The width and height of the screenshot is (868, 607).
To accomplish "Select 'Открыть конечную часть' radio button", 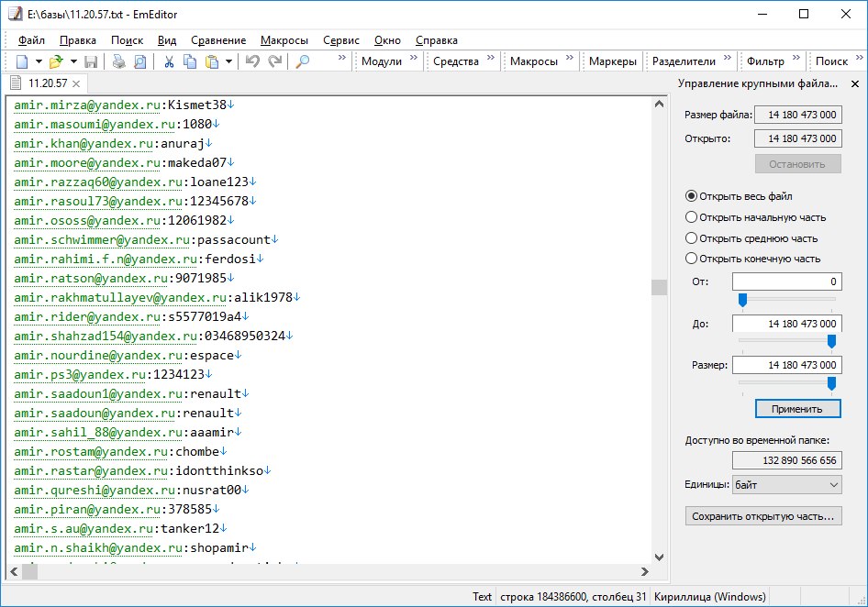I will tap(692, 259).
